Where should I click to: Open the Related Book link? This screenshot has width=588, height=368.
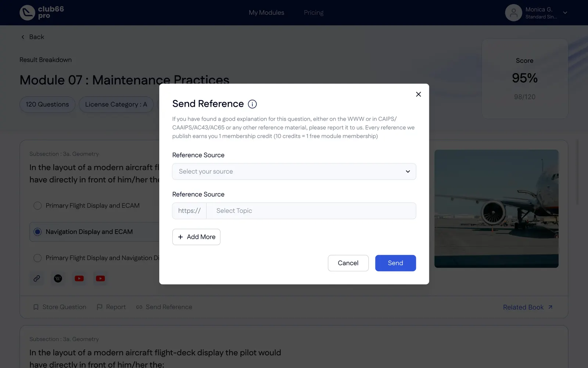[528, 307]
